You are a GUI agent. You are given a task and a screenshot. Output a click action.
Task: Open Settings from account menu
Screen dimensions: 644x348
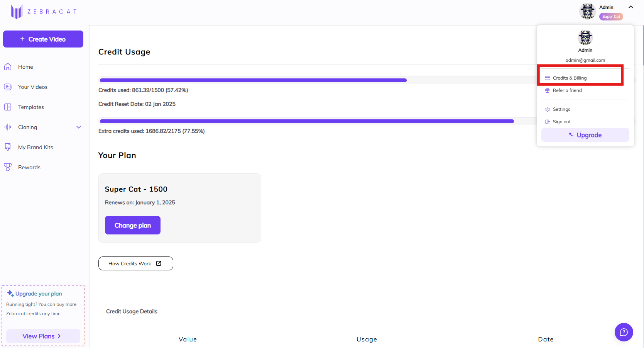(x=585, y=109)
